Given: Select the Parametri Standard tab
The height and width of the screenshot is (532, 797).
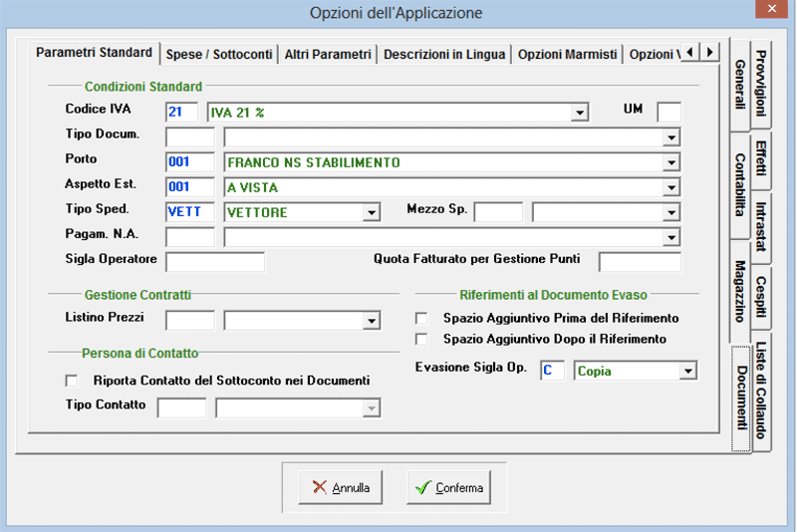Looking at the screenshot, I should click(x=94, y=53).
